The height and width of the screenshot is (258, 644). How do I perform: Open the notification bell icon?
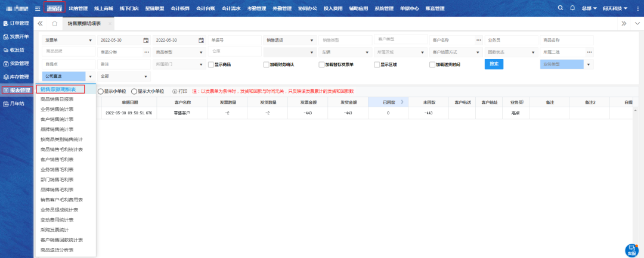(x=572, y=8)
